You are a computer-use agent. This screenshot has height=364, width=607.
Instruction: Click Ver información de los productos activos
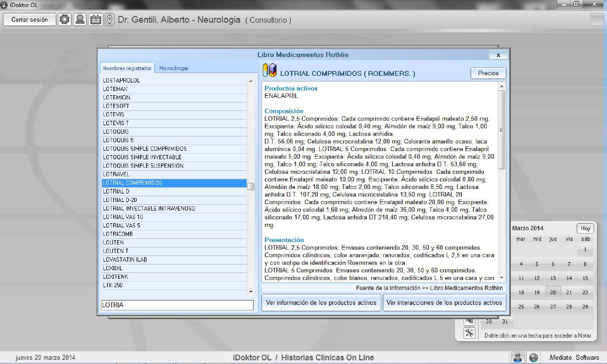[x=321, y=302]
